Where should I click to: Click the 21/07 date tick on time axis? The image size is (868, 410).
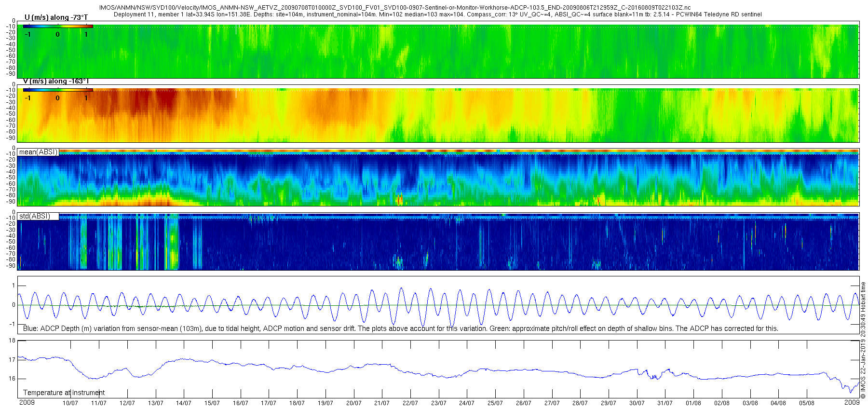(x=382, y=403)
